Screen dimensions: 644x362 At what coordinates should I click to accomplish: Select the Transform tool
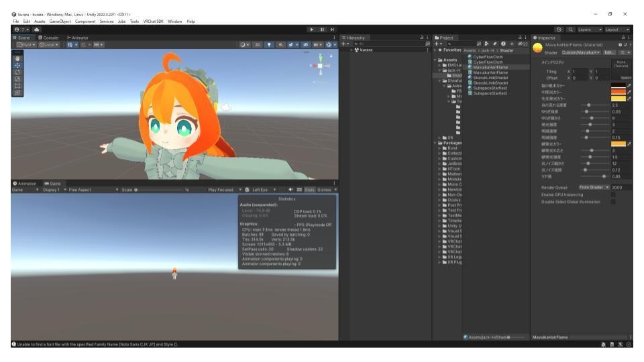[x=17, y=93]
